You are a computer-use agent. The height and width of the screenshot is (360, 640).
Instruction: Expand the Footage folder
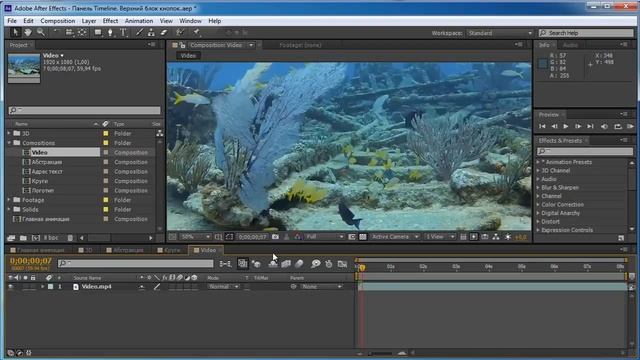point(9,200)
